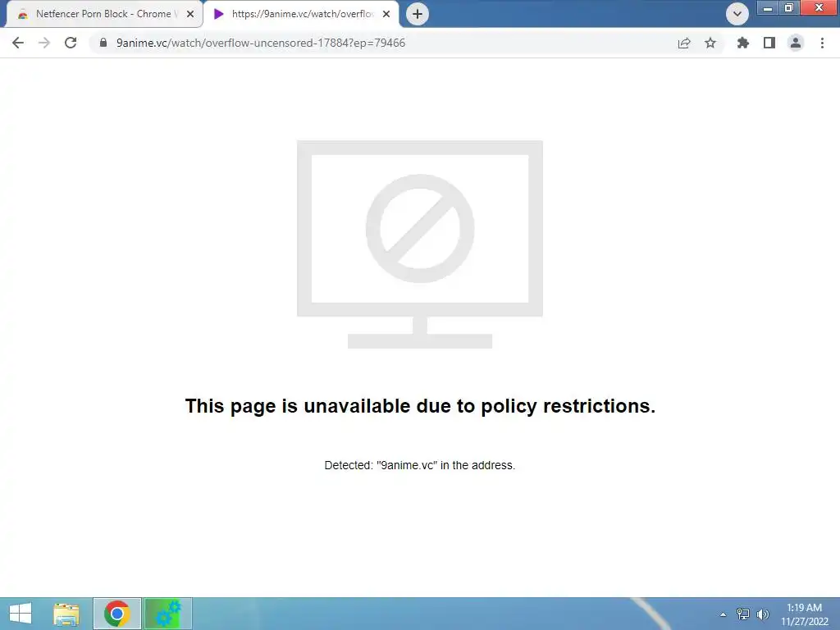Share this page using the share icon

[x=684, y=43]
